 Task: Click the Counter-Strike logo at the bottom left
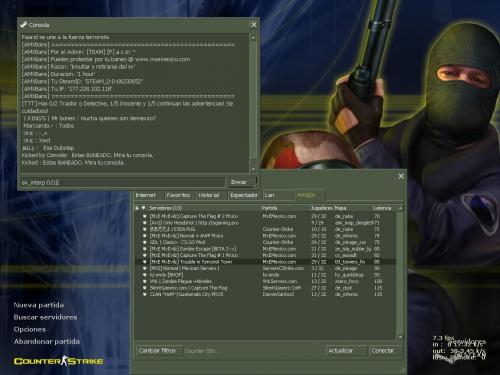point(59,361)
